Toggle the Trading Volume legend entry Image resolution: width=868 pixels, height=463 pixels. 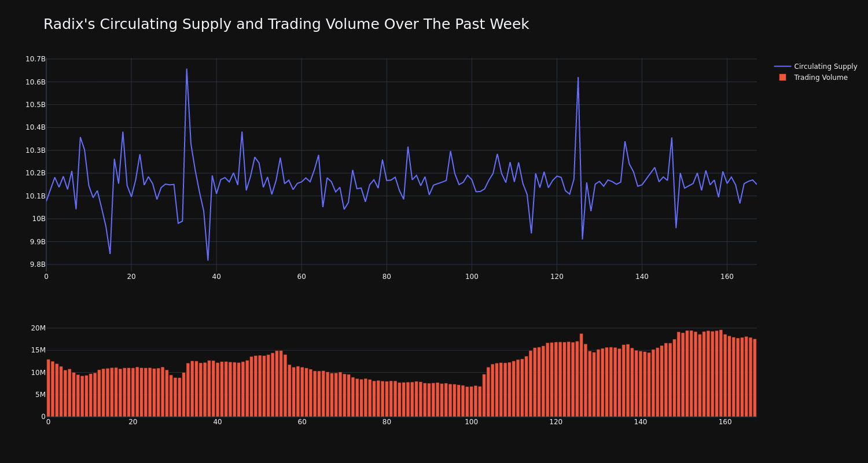[x=815, y=78]
